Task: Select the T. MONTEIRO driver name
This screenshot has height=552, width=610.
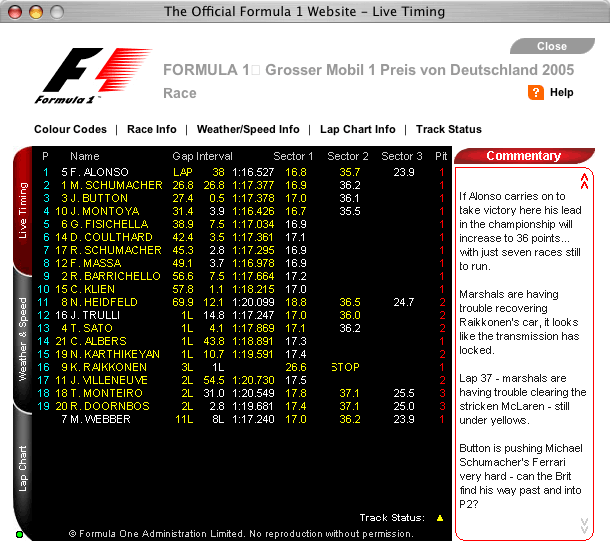Action: [x=106, y=393]
